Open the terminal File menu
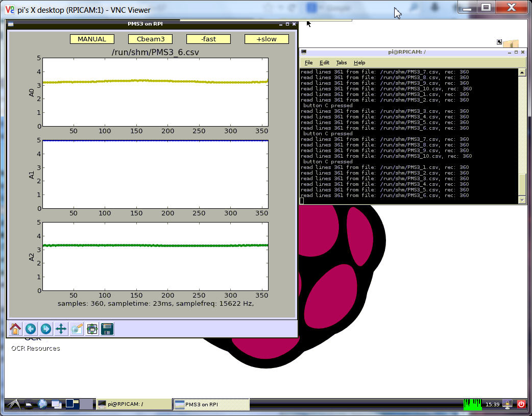This screenshot has height=416, width=532. tap(308, 63)
